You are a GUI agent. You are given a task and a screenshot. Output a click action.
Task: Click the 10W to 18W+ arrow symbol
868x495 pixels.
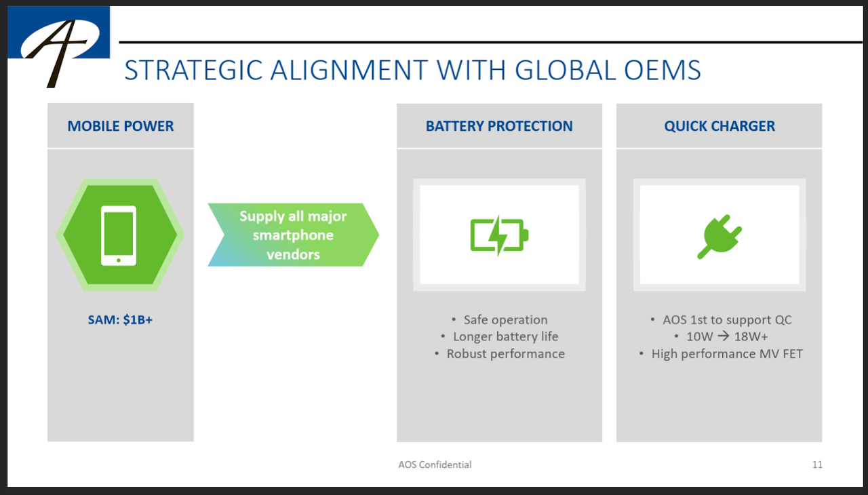point(723,336)
